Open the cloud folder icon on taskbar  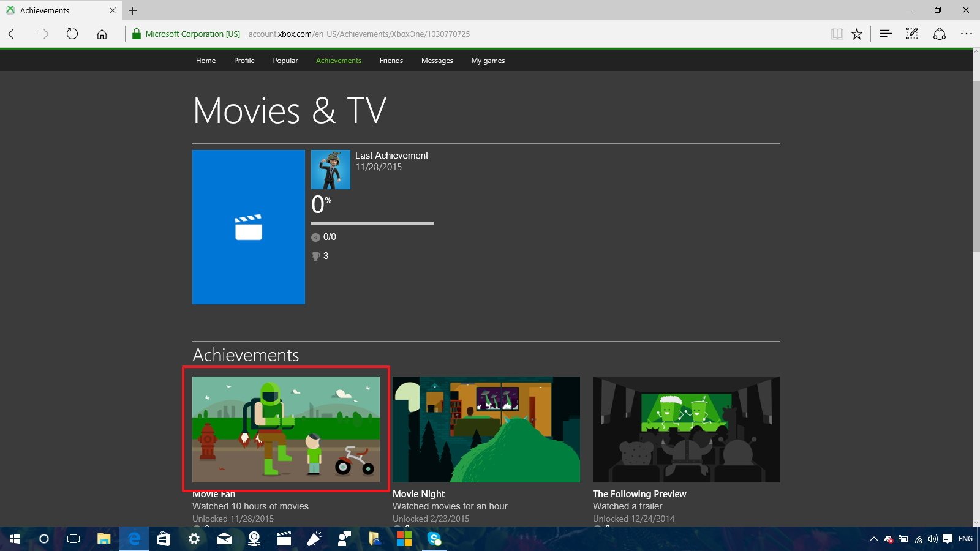coord(374,539)
